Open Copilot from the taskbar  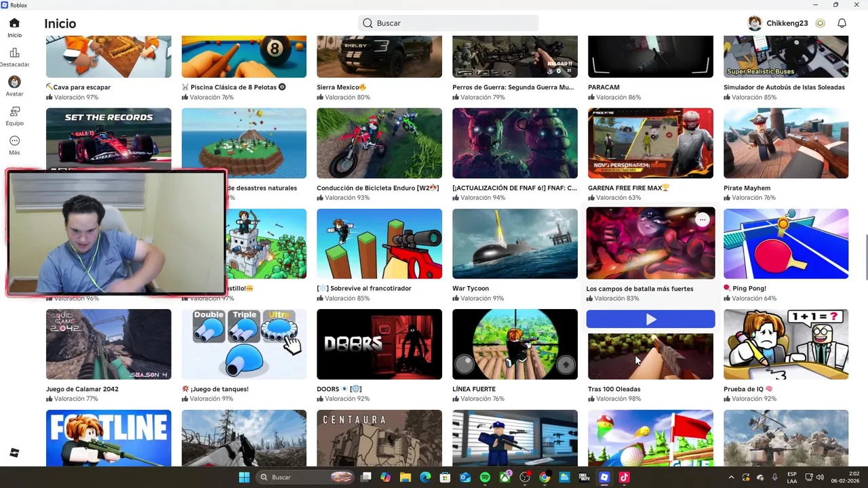pyautogui.click(x=386, y=477)
